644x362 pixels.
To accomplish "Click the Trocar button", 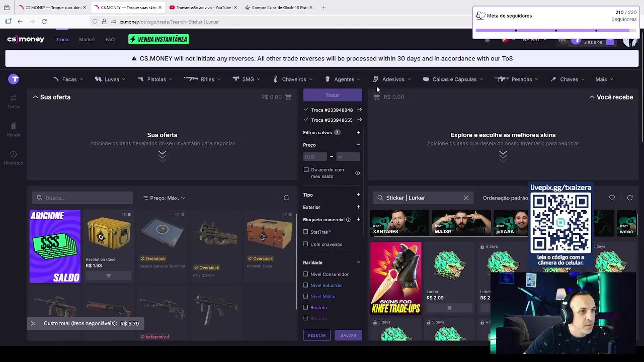I will coord(333,95).
